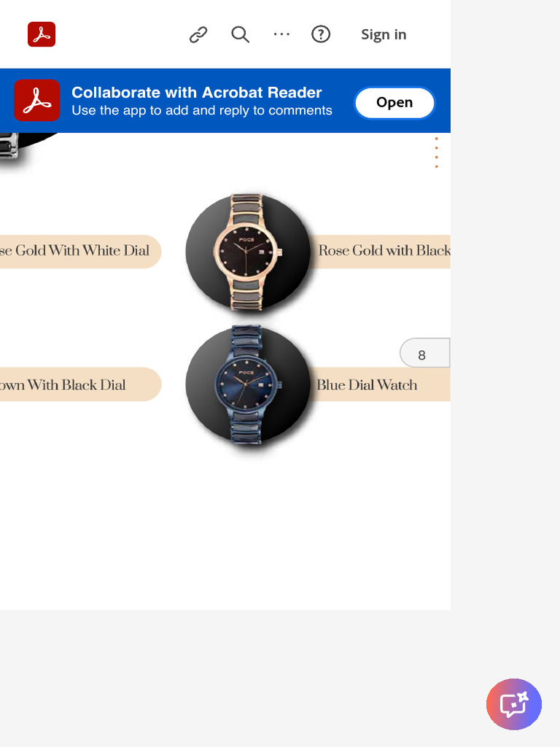Click the Brown With Black Dial label
The height and width of the screenshot is (747, 560).
pos(63,385)
